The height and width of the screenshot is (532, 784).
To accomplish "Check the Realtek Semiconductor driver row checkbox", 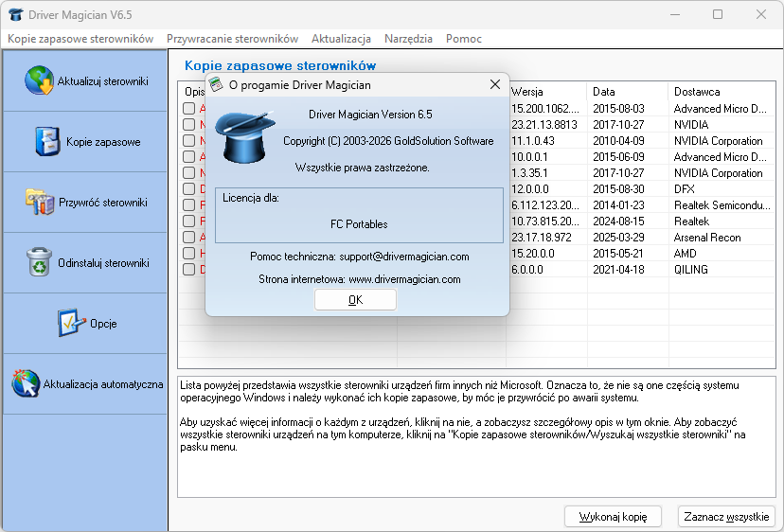I will pyautogui.click(x=189, y=204).
